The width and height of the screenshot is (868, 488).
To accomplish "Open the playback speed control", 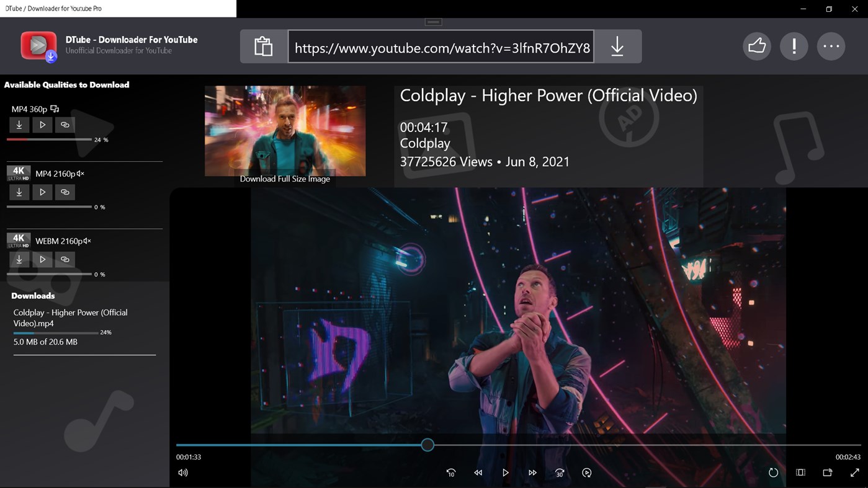I will click(587, 472).
